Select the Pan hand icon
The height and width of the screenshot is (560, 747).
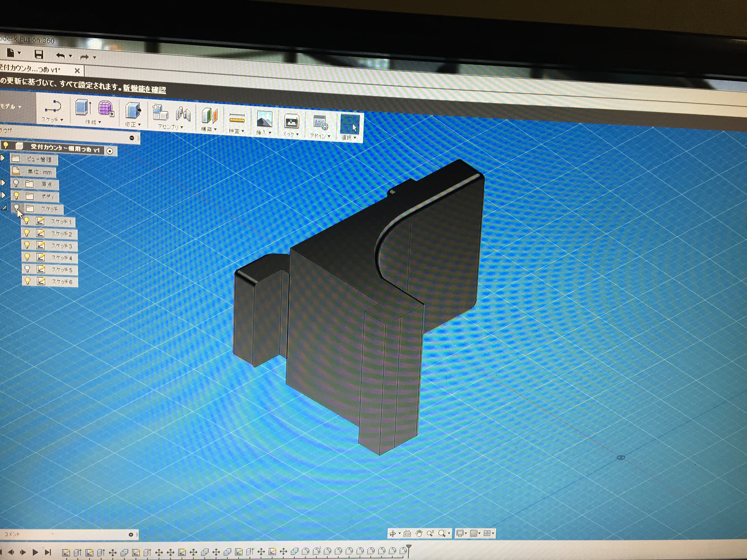419,533
